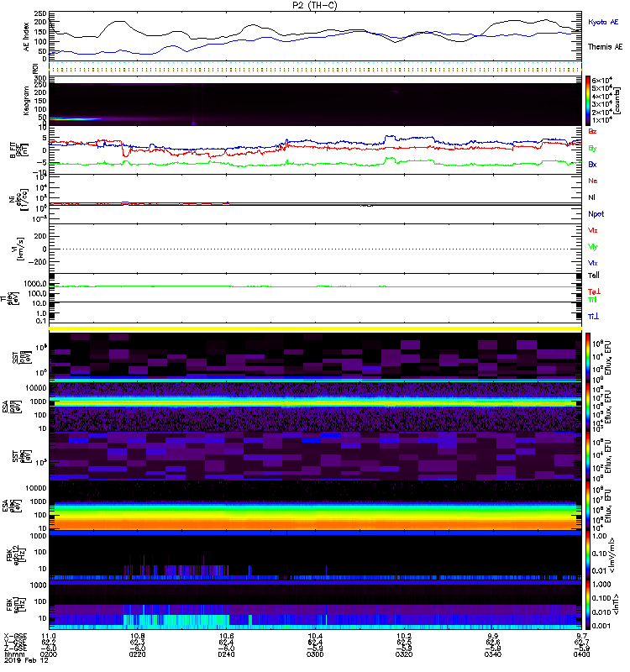The height and width of the screenshot is (672, 630).
Task: Click the green "By" legend label
Action: pos(592,148)
